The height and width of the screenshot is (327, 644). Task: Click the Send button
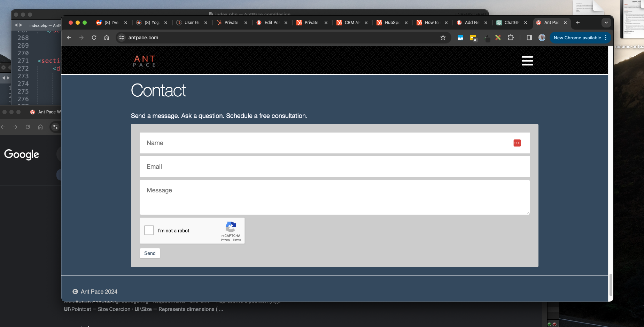click(150, 253)
